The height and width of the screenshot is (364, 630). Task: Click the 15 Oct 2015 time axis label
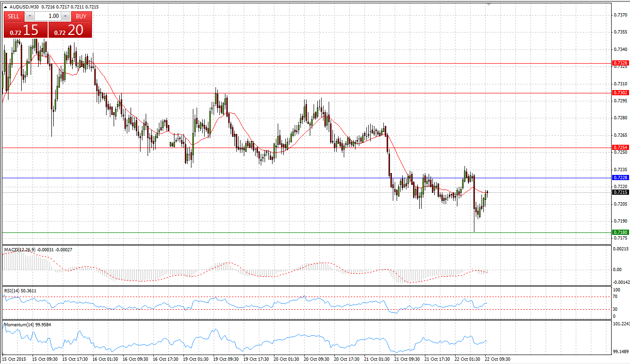[x=13, y=359]
